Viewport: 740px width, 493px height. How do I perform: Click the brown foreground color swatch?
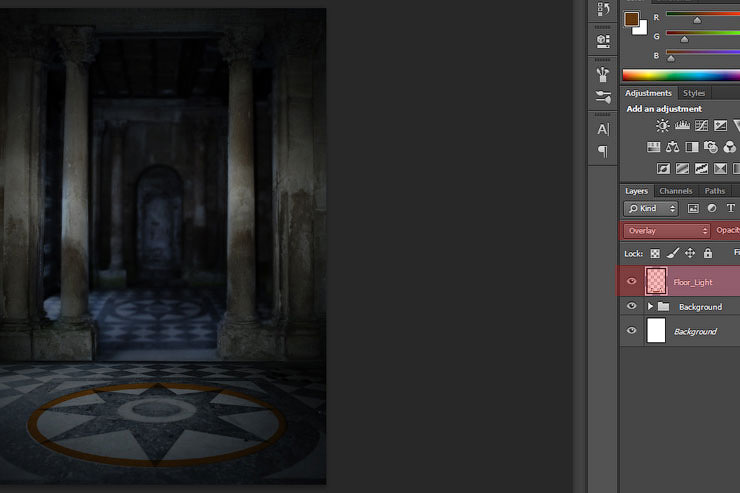[631, 19]
